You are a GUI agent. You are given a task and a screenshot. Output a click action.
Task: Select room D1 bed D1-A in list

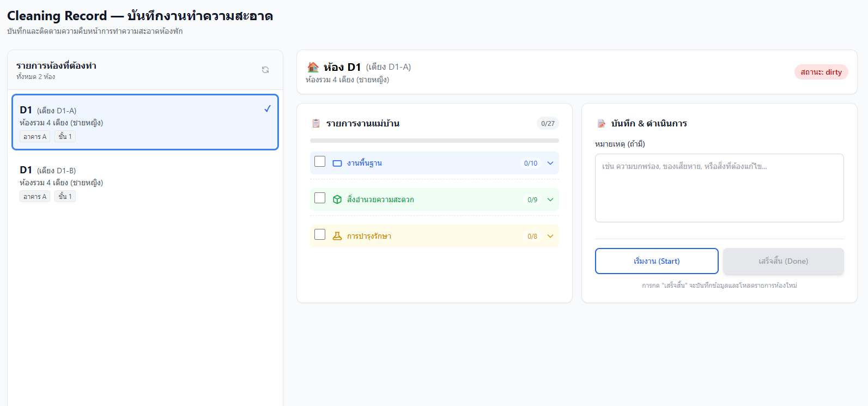click(145, 122)
